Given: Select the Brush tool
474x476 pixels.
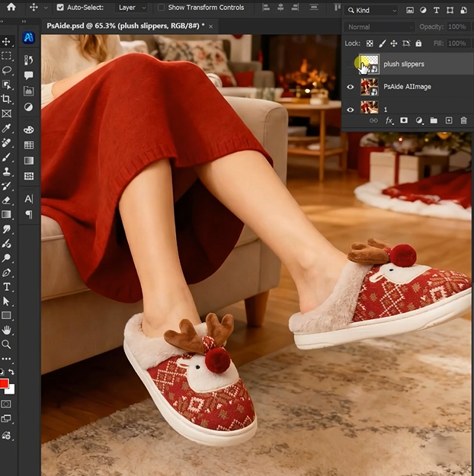Looking at the screenshot, I should [x=6, y=157].
